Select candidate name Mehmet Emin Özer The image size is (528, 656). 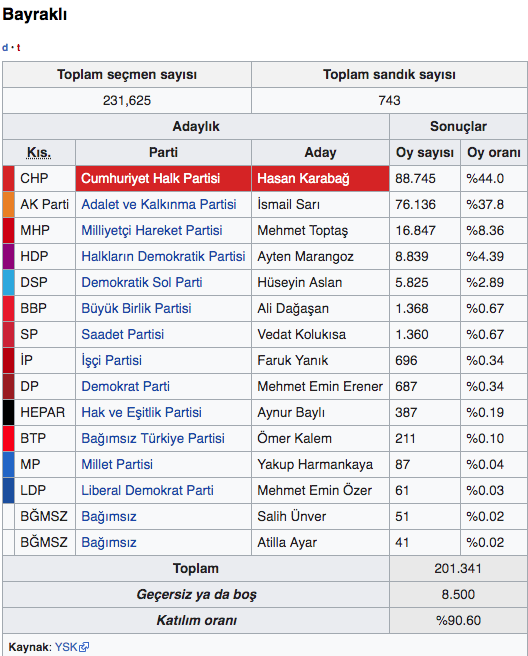(x=314, y=490)
